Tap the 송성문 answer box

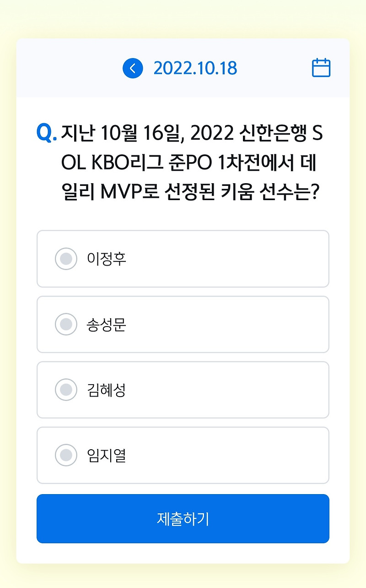[183, 324]
